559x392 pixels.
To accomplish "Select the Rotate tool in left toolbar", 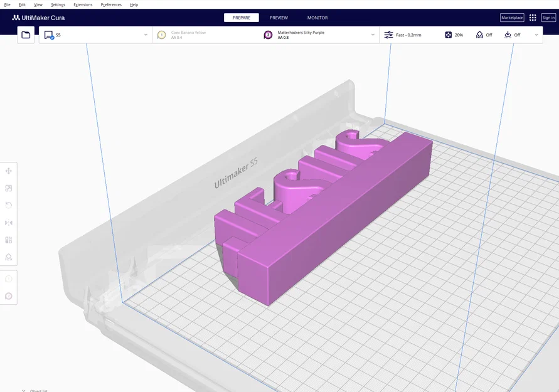I will click(9, 205).
